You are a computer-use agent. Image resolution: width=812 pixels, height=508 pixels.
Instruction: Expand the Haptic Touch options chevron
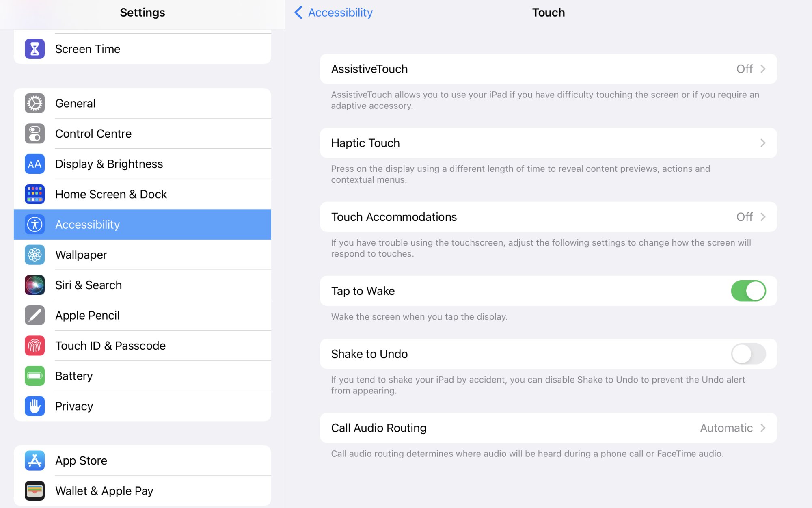(x=762, y=143)
